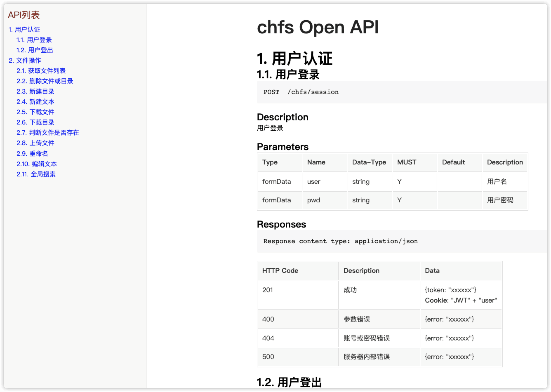Click the Responses heading
Screen dimensions: 551x392
tap(281, 224)
